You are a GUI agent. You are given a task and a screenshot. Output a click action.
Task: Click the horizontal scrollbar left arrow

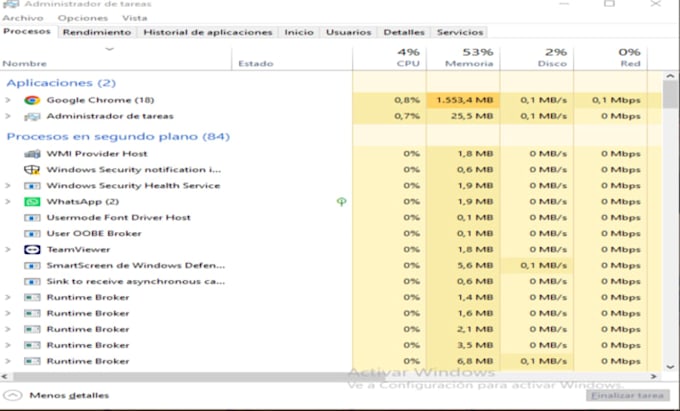[x=5, y=377]
